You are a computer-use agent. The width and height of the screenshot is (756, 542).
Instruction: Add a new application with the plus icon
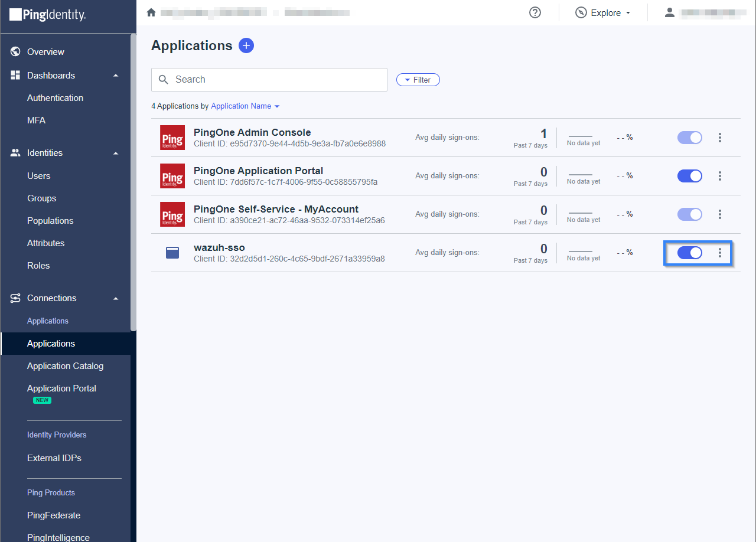click(x=246, y=45)
